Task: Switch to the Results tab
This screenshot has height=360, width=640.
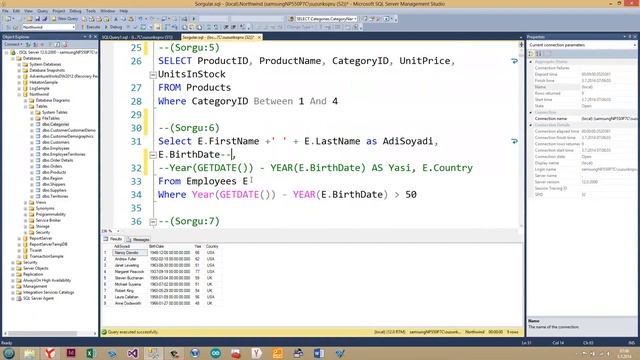Action: [113, 239]
